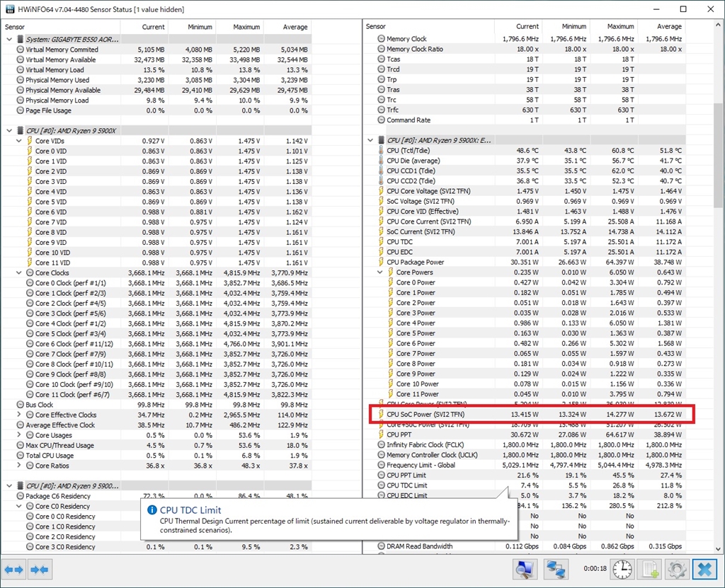Click Core 11 Power lightning icon
Viewport: 725px width, 588px height.
pyautogui.click(x=391, y=394)
